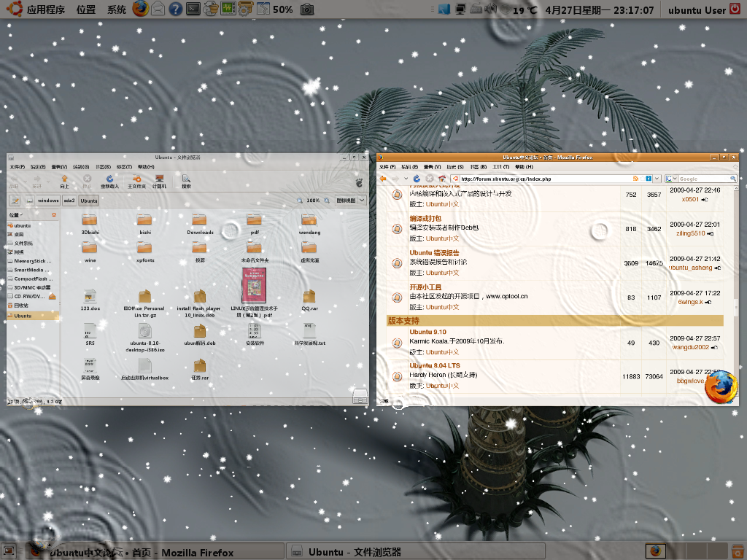Select the 123.doc file

click(90, 300)
